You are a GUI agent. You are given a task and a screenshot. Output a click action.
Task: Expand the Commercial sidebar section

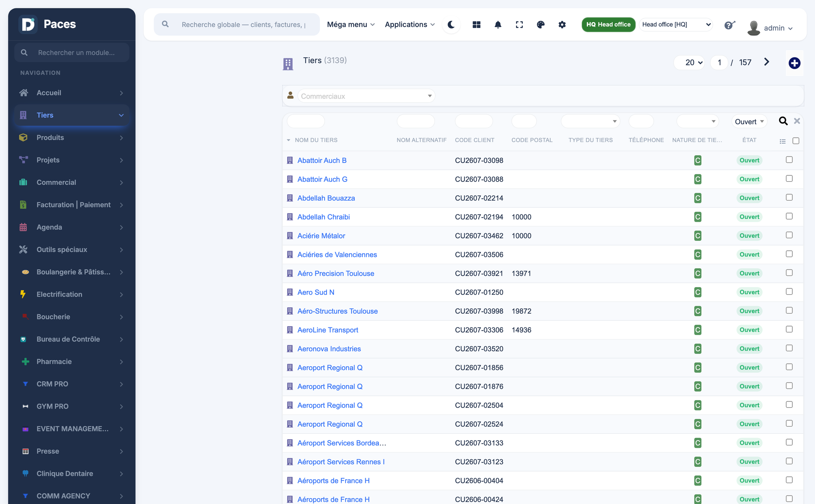(72, 183)
